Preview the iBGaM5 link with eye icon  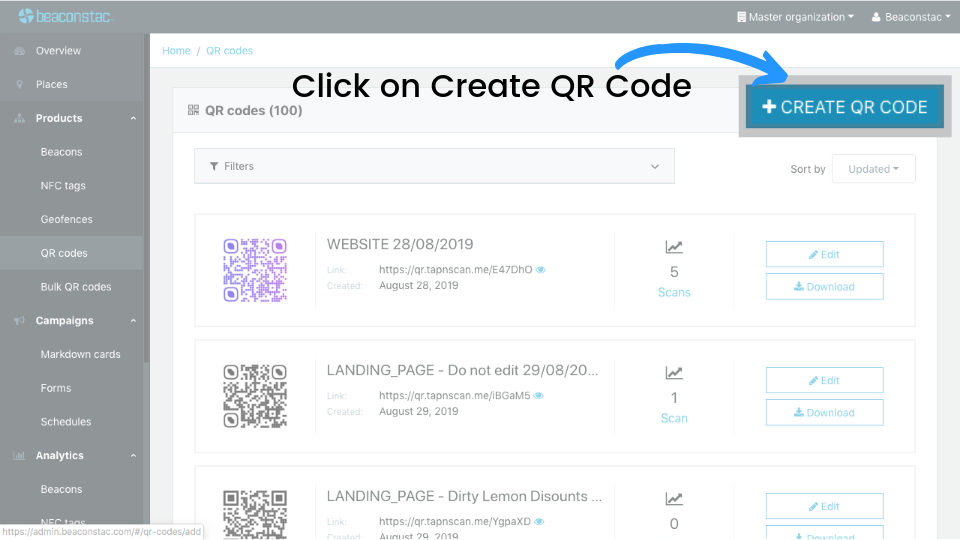(x=539, y=396)
